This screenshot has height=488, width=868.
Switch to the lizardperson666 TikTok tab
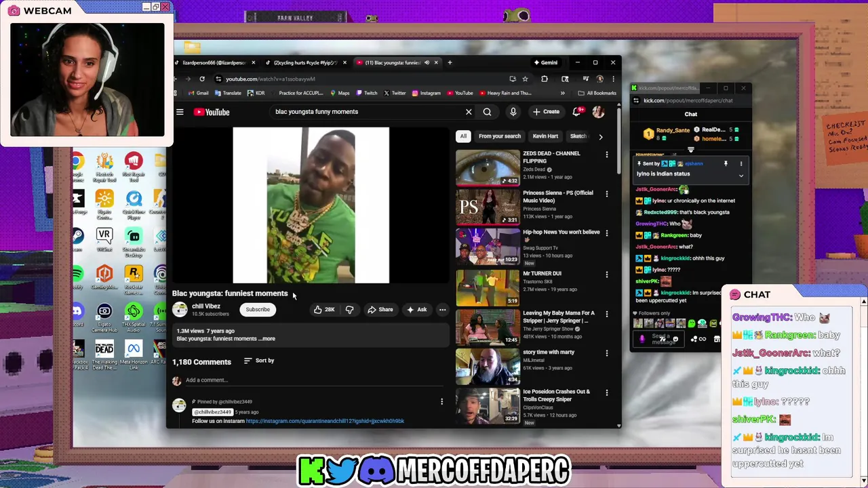coord(214,62)
